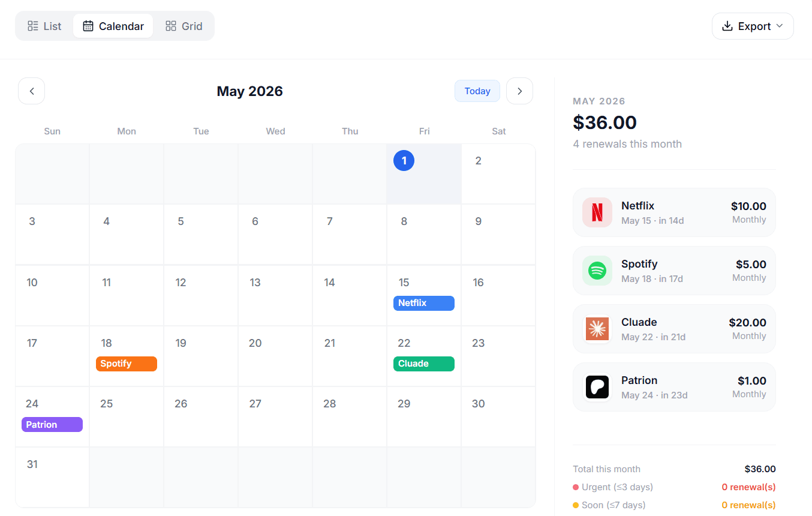Click Cluade $20.00 price
Screen dimensions: 812x516
[747, 323]
